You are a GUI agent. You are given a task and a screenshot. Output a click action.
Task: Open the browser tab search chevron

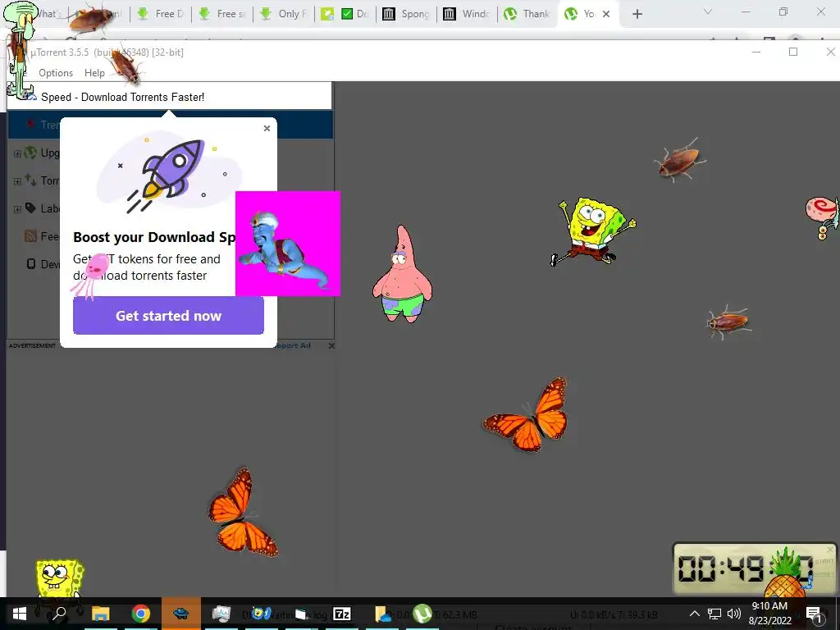(x=708, y=11)
